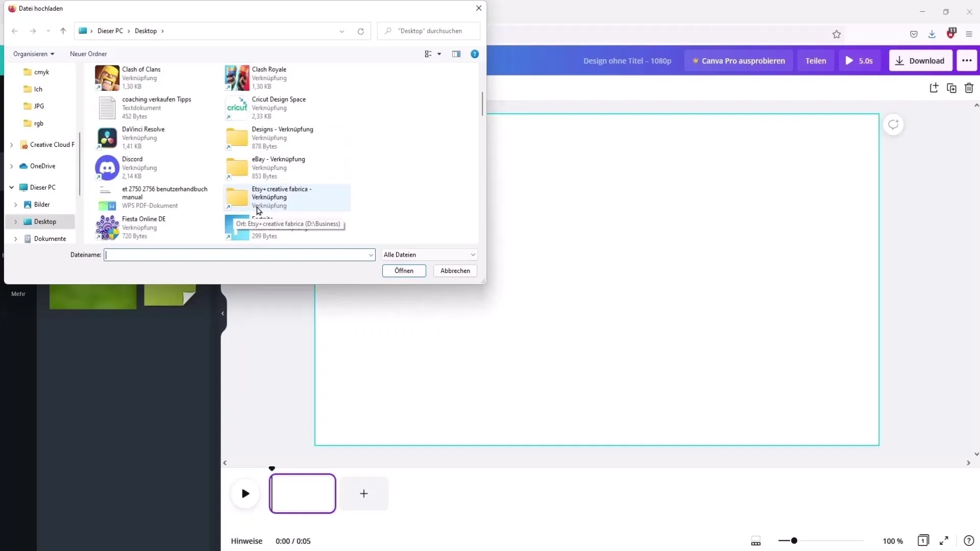This screenshot has width=980, height=551.
Task: Open the Dateiname history dropdown
Action: point(371,255)
